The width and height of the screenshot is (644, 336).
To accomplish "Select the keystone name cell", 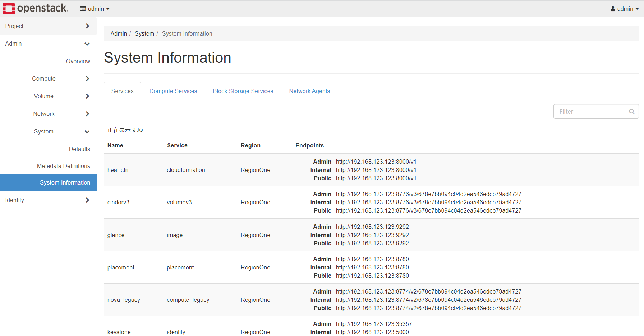I will 119,332.
